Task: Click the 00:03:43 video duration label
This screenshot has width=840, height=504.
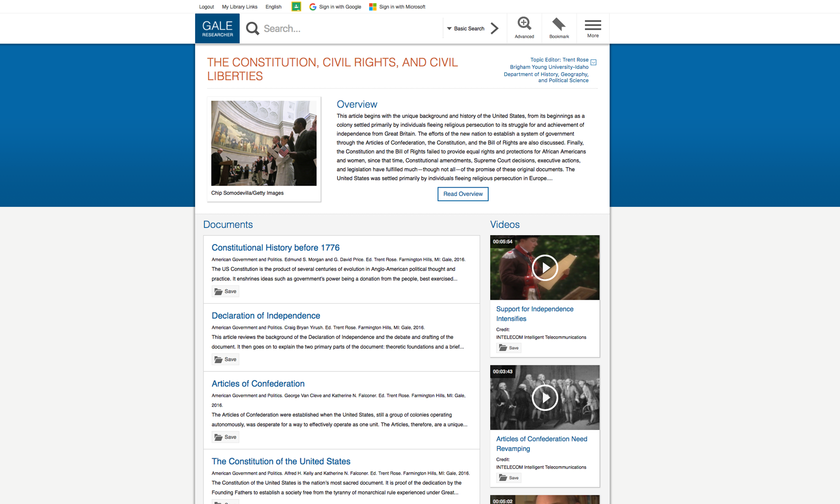Action: coord(502,371)
